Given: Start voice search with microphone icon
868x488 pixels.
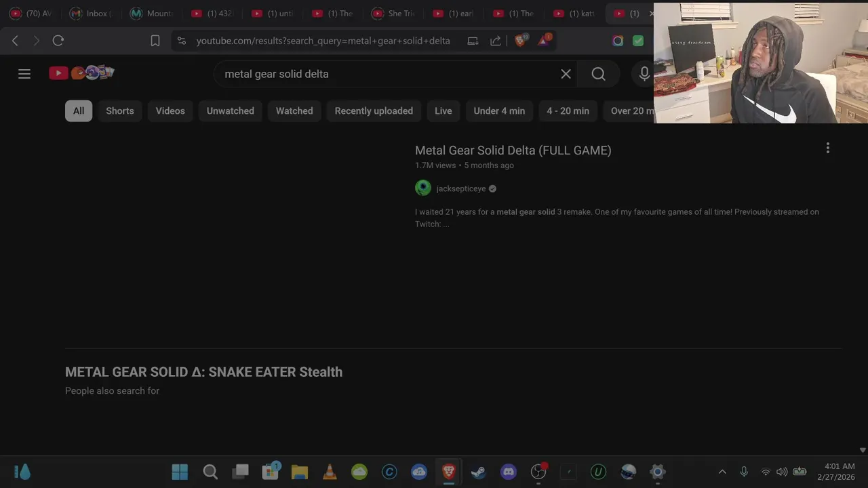Looking at the screenshot, I should tap(644, 74).
